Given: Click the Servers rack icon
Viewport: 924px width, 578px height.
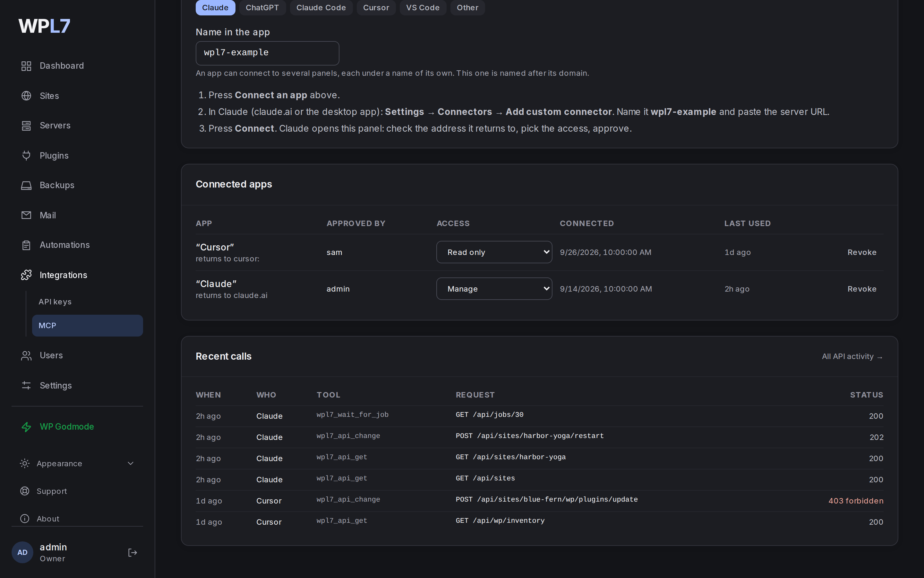Looking at the screenshot, I should tap(26, 125).
